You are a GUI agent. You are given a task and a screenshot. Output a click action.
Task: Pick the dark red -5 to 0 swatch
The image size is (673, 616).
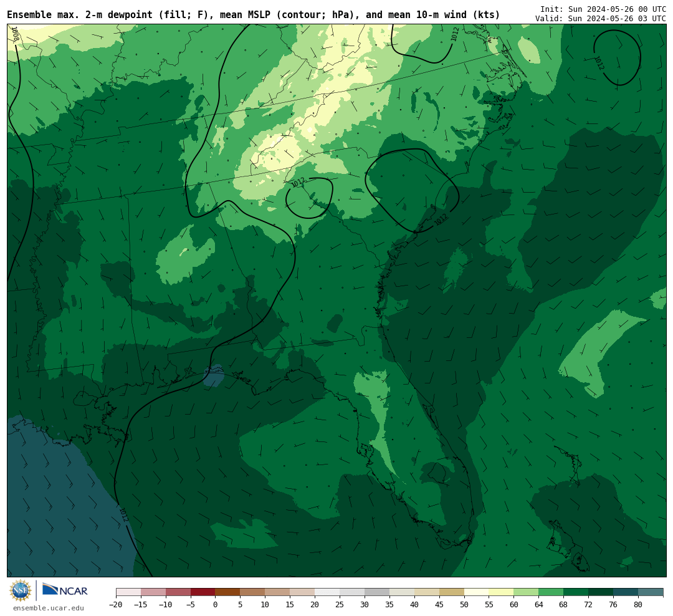(203, 592)
